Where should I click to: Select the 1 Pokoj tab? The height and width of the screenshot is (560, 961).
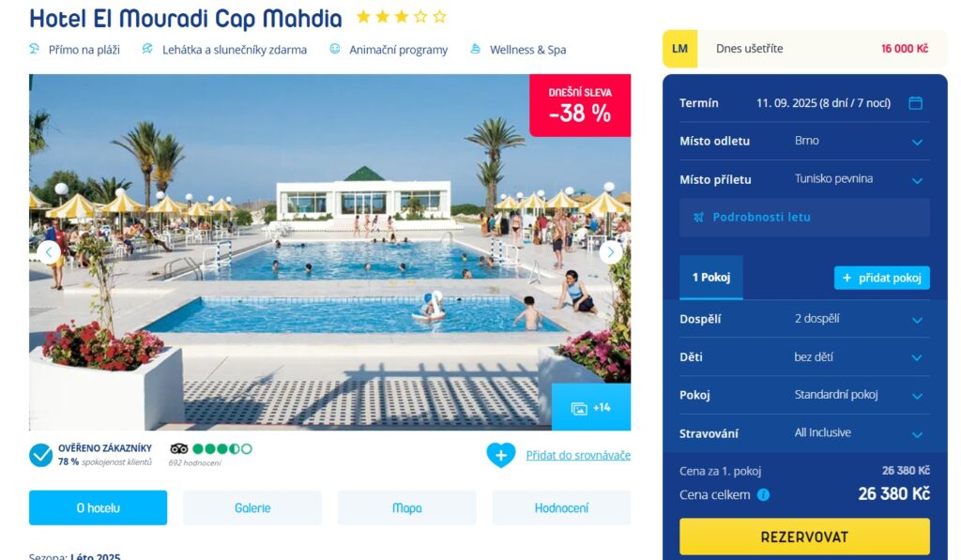click(x=711, y=278)
